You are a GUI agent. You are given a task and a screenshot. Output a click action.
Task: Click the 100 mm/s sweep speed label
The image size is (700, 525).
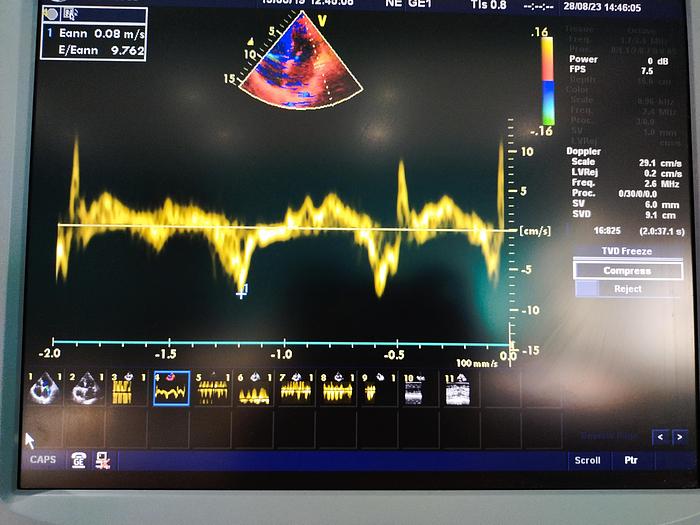477,363
